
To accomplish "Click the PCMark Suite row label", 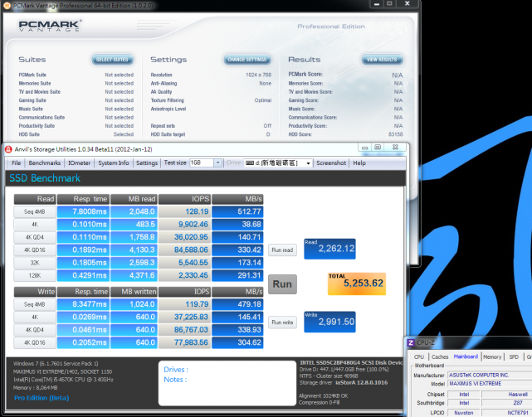I will coord(32,75).
